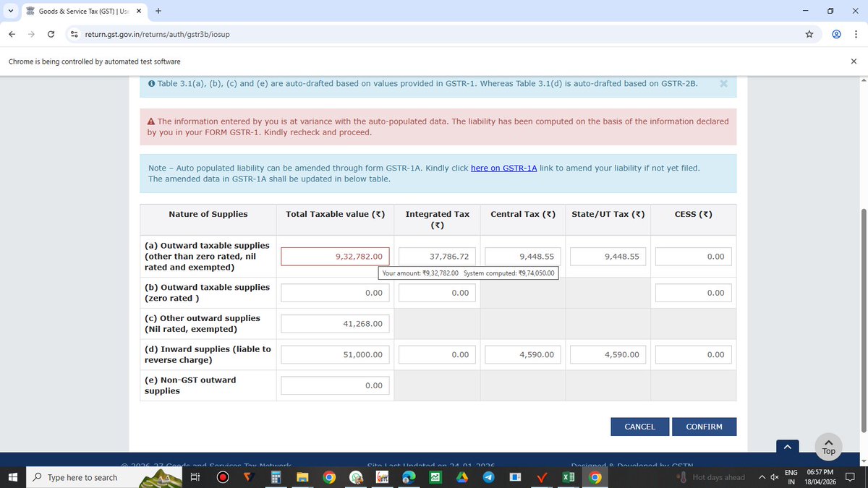Viewport: 868px width, 488px height.
Task: Open the 'here on GSTR-1A' link
Action: tap(503, 168)
